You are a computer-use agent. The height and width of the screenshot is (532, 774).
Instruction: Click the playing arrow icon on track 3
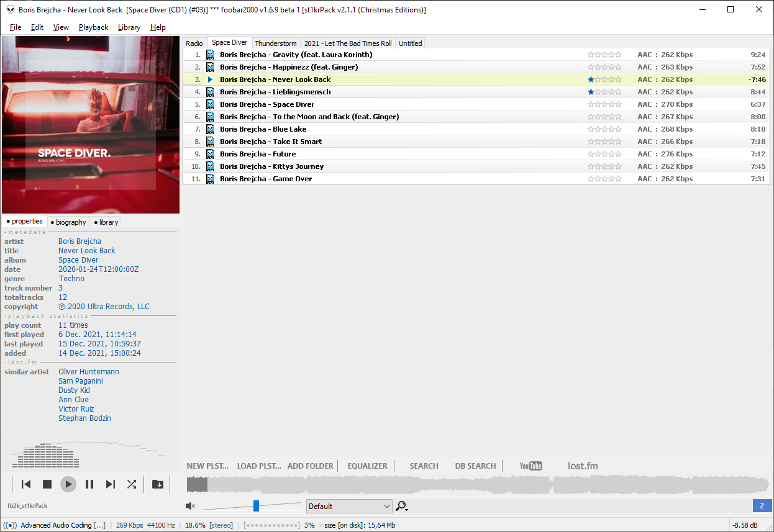pos(210,79)
